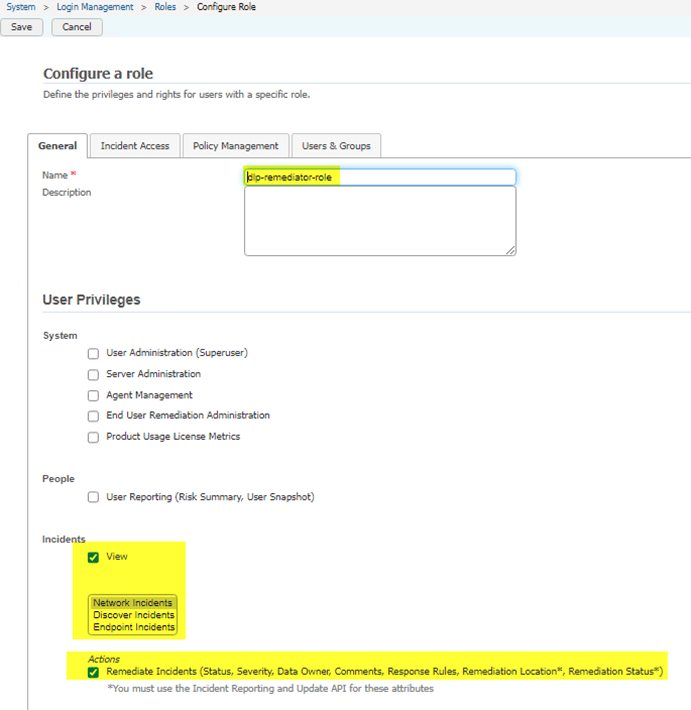
Task: Go to Login Management breadcrumb
Action: tap(95, 7)
